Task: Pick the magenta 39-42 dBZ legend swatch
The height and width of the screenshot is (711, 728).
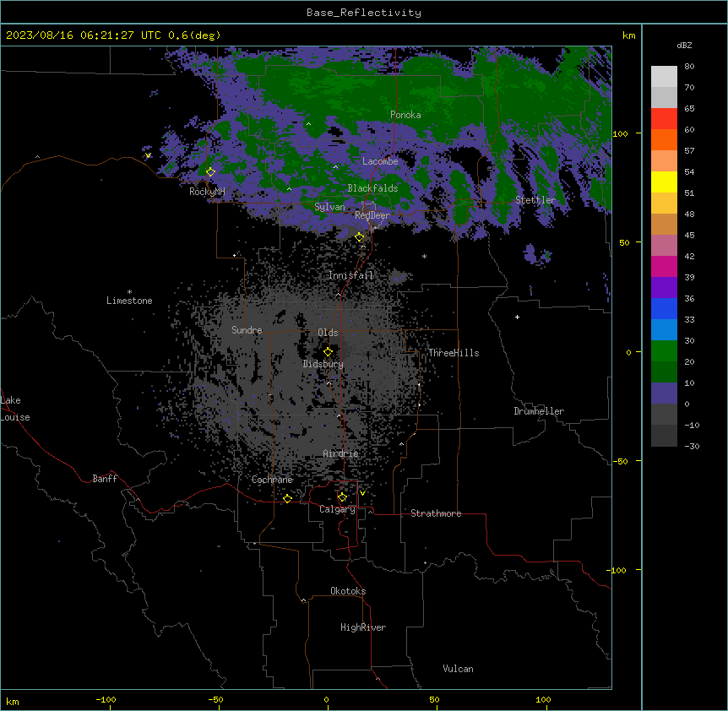Action: pyautogui.click(x=664, y=266)
